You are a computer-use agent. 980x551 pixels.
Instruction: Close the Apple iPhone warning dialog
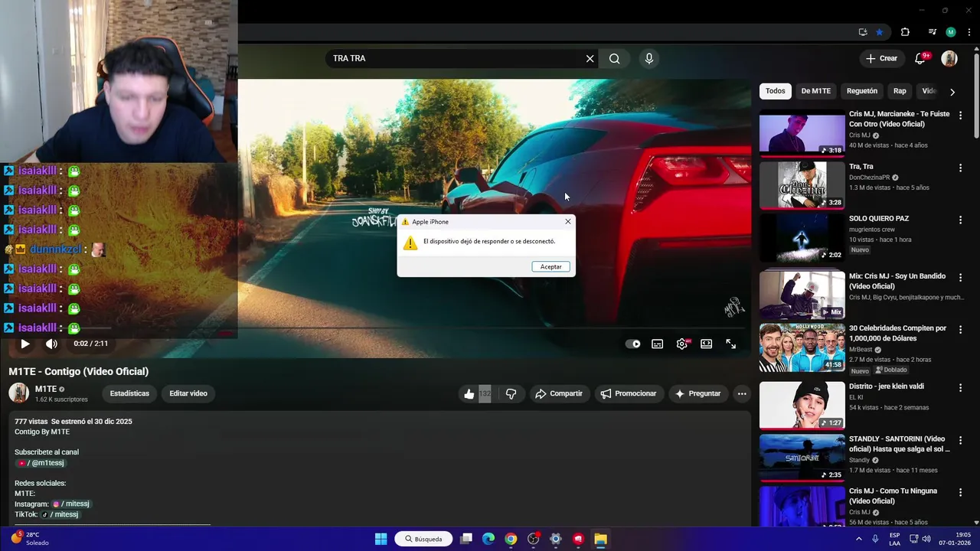(567, 222)
